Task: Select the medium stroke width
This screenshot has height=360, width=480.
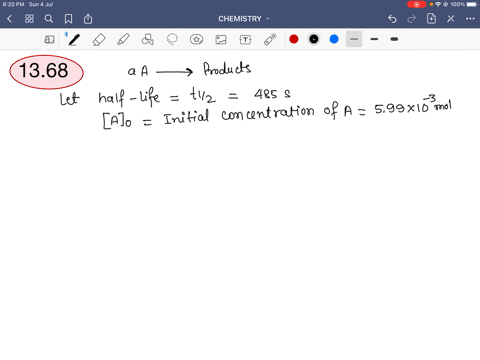Action: (374, 39)
